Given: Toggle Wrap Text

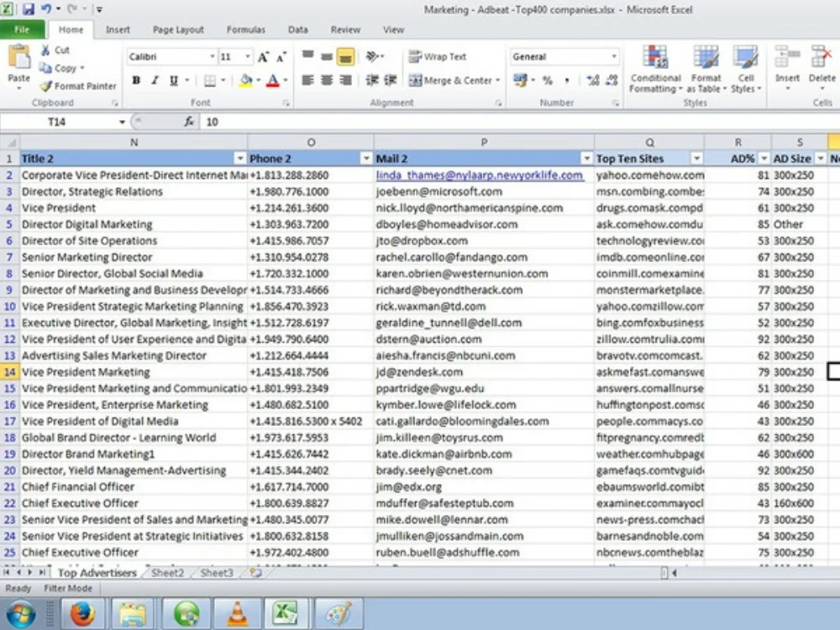Looking at the screenshot, I should [x=437, y=56].
